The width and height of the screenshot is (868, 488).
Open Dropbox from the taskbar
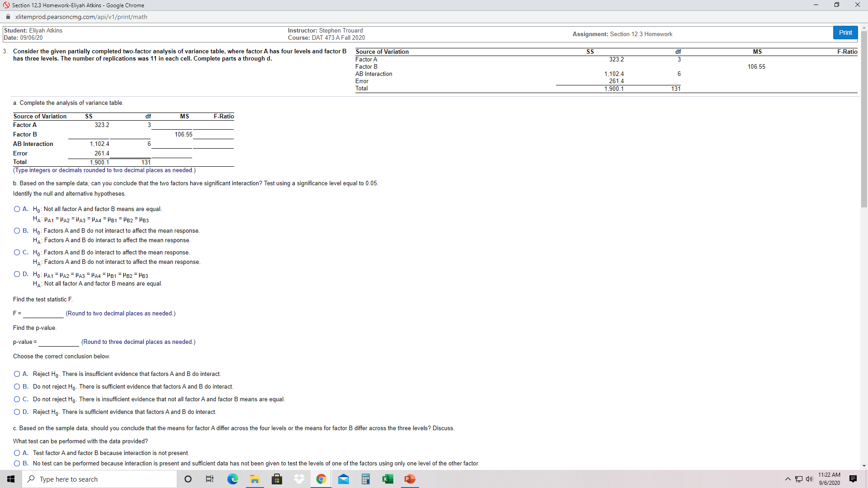click(x=299, y=479)
